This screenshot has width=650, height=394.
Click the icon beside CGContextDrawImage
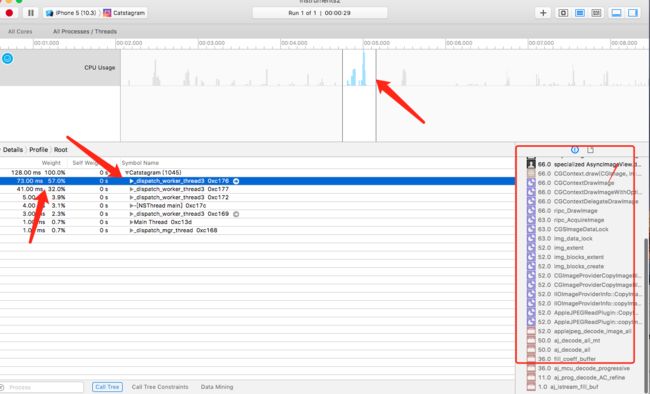pyautogui.click(x=531, y=183)
